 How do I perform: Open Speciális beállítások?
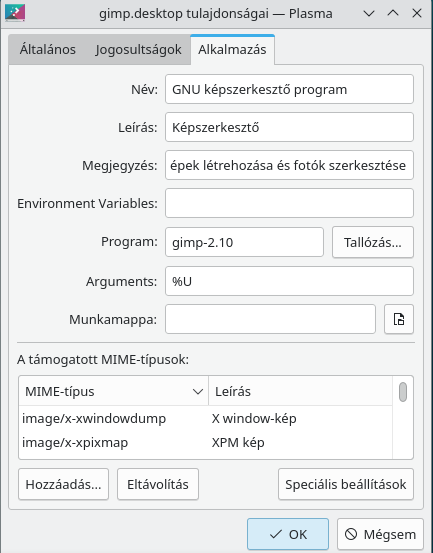pyautogui.click(x=346, y=484)
